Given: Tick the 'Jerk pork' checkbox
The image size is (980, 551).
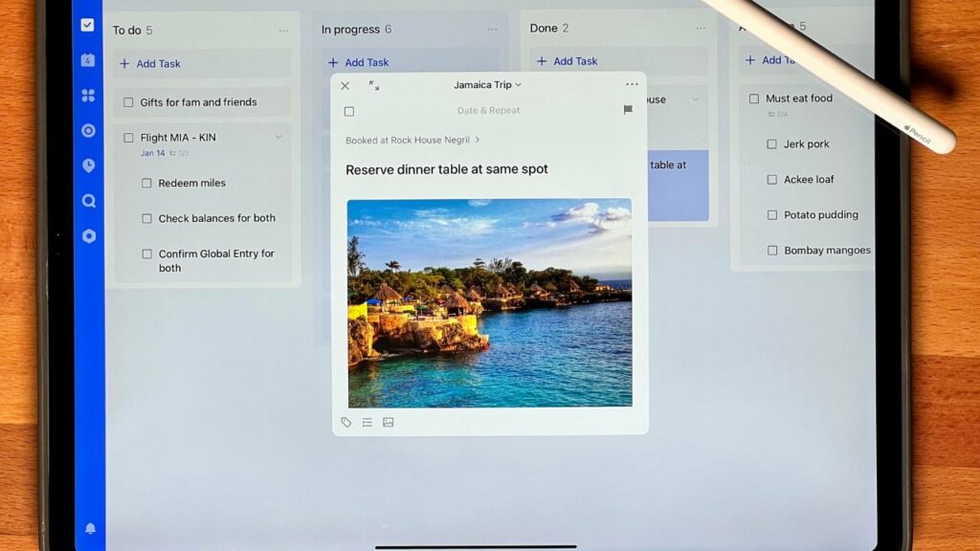Looking at the screenshot, I should 771,144.
